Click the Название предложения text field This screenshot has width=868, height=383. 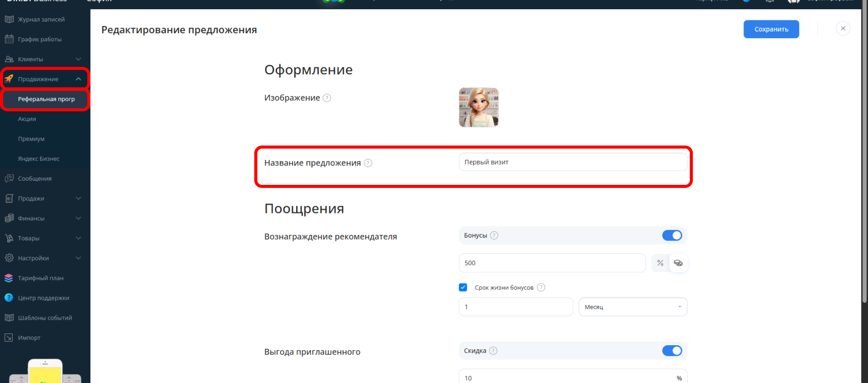click(573, 162)
